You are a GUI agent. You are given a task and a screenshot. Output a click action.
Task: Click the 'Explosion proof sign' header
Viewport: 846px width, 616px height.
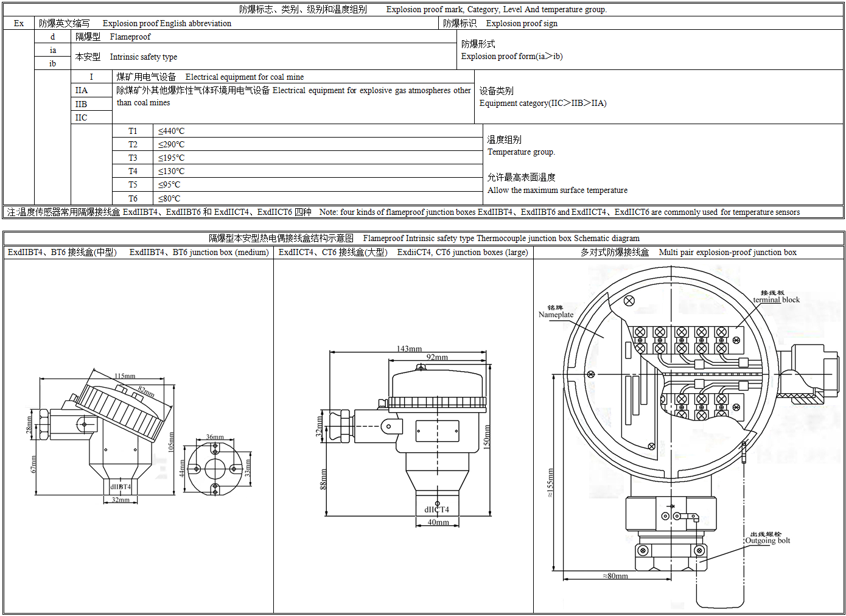[522, 23]
